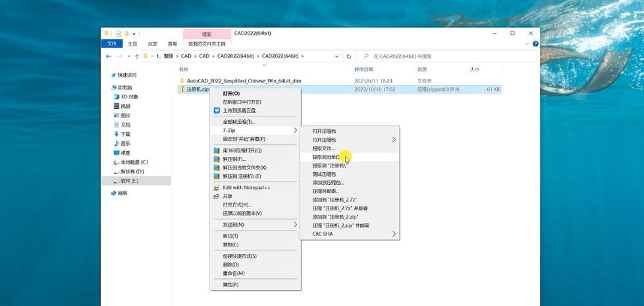Select 全部解压缩(T)... menu entry
644x306 pixels.
point(238,122)
